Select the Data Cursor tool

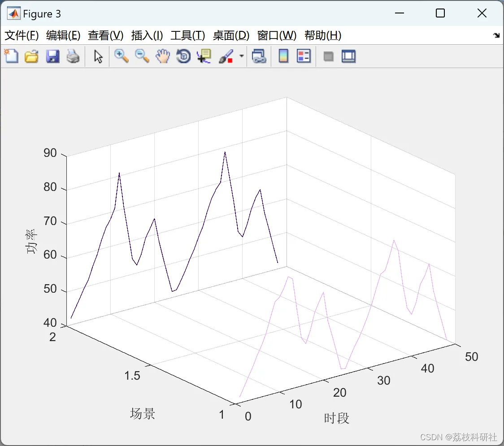pyautogui.click(x=204, y=56)
